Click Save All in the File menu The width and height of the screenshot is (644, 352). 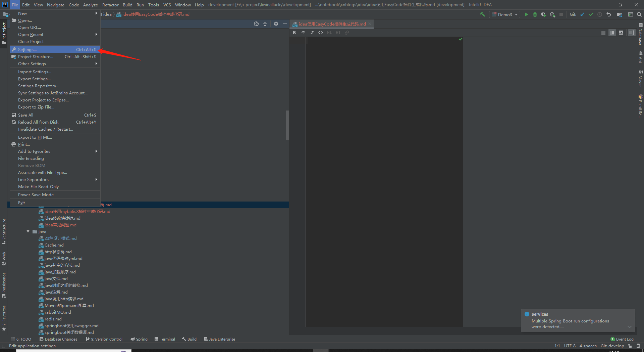click(x=55, y=115)
